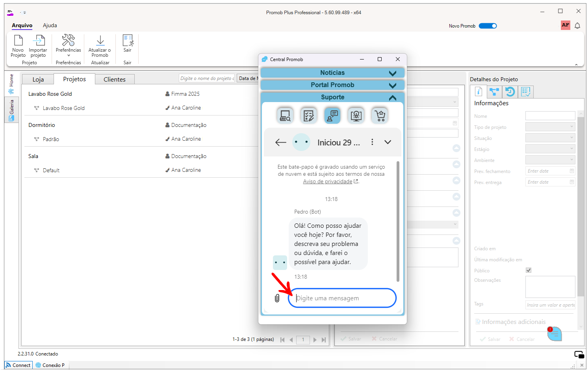
Task: Switch to the Clientes tab
Action: point(115,79)
